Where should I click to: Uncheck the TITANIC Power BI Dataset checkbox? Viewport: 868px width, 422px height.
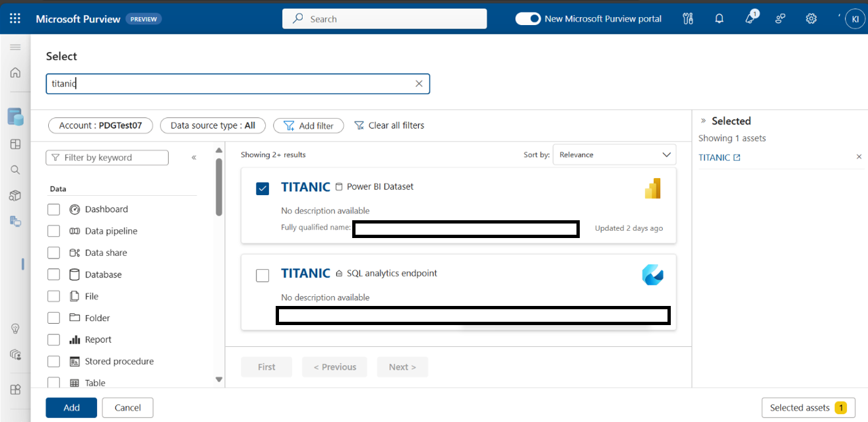[263, 189]
